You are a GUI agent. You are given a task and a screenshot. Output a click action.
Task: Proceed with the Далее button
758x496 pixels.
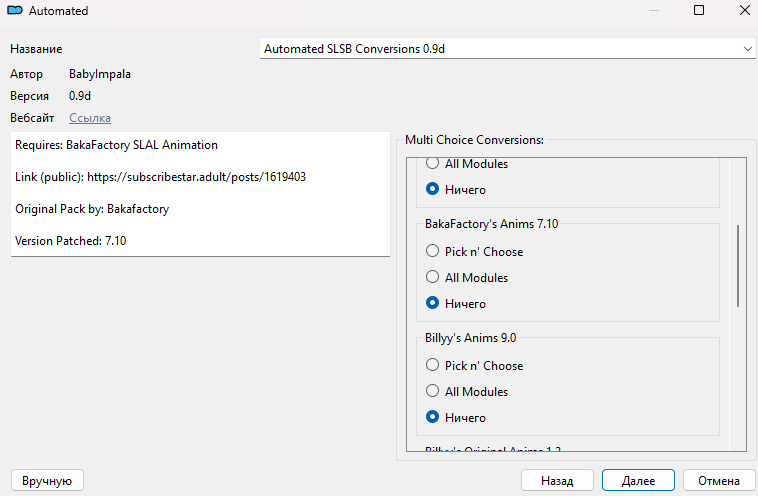(x=638, y=481)
